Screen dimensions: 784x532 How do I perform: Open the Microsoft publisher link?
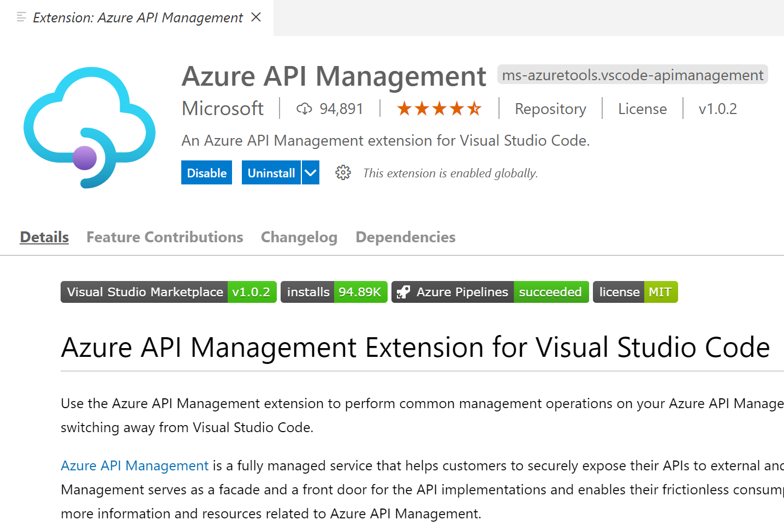223,109
